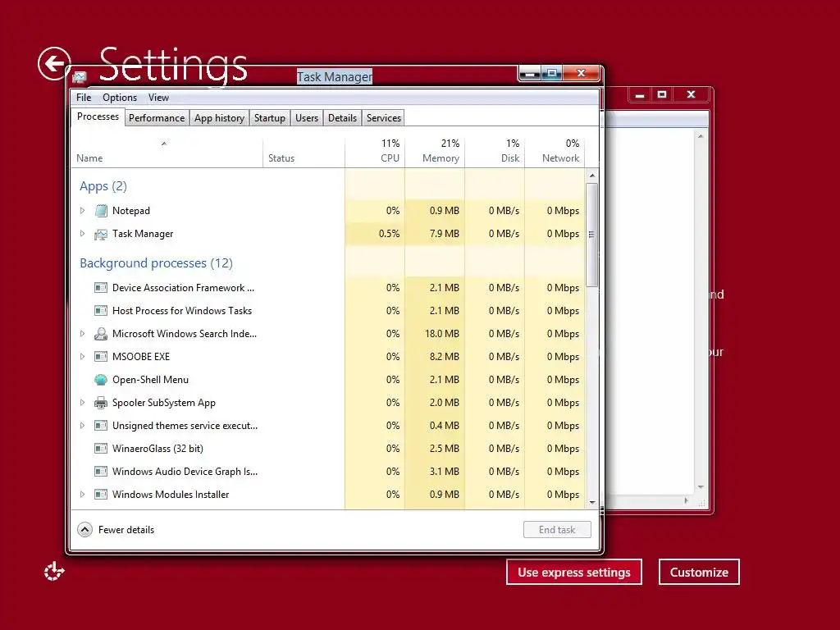Open the Ease of Access icon
Image resolution: width=840 pixels, height=630 pixels.
click(54, 572)
